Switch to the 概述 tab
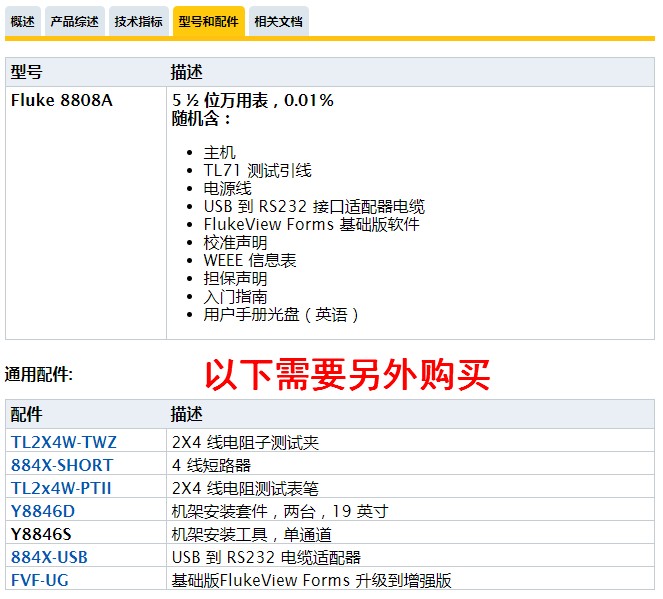 (x=22, y=21)
